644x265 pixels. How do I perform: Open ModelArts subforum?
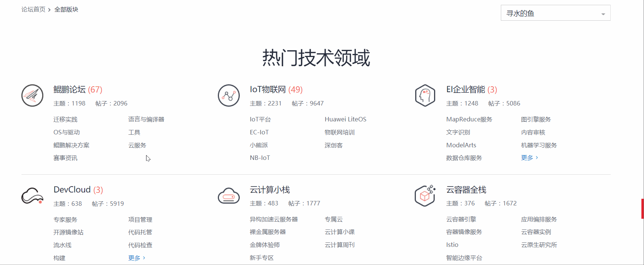tap(461, 145)
